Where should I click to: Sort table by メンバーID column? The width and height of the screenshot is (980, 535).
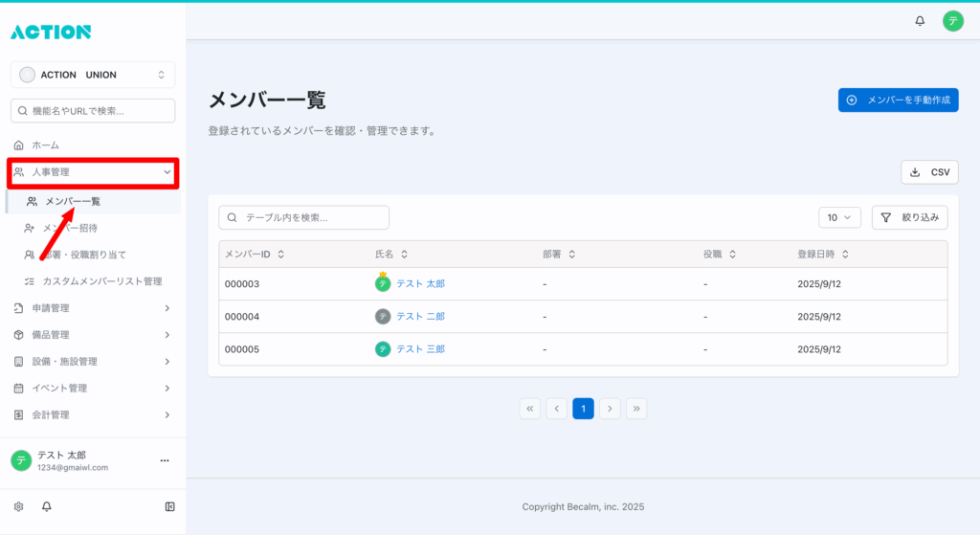[x=254, y=255]
